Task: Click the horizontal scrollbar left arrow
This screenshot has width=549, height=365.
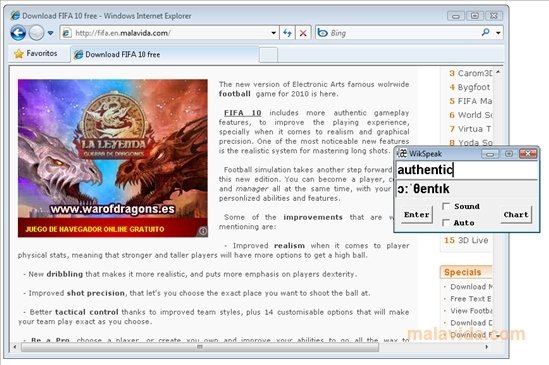Action: [x=15, y=347]
